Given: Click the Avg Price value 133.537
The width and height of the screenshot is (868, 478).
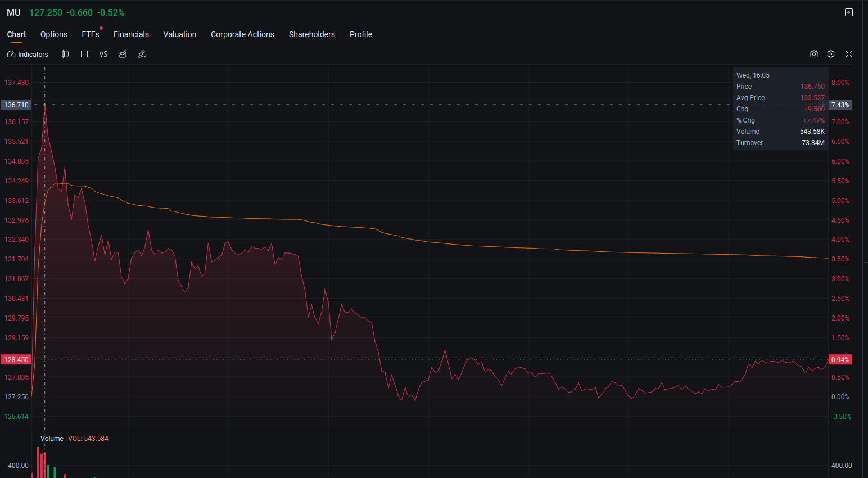Looking at the screenshot, I should point(812,98).
